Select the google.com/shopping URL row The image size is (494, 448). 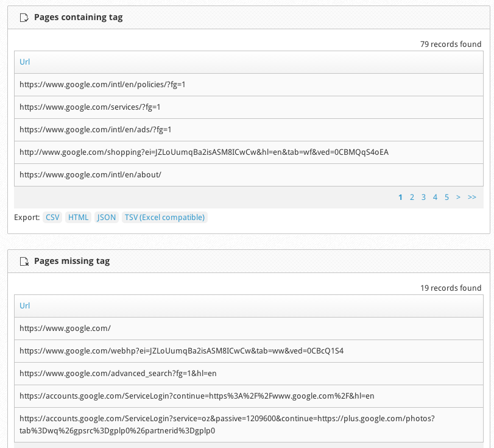[x=249, y=152]
